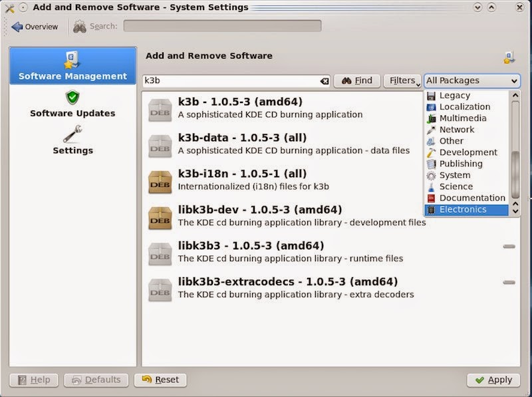Click the binoculars icon next to Search
Viewport: 532px width, 397px height.
coord(80,27)
